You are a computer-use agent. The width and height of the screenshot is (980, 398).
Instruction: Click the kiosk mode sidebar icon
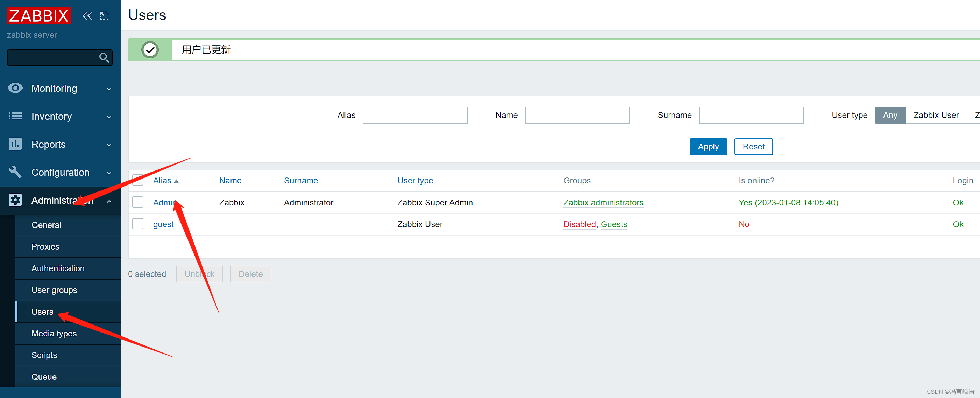point(104,16)
